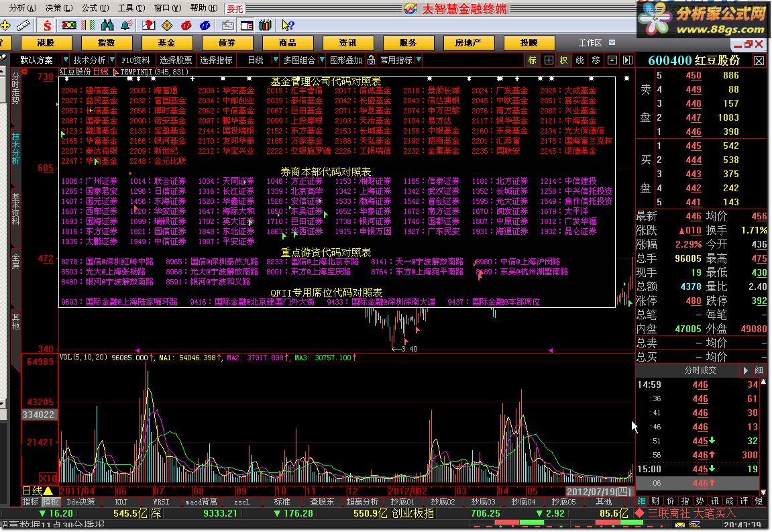The height and width of the screenshot is (532, 772).
Task: Toggle the 线 drawing line button
Action: pos(580,60)
